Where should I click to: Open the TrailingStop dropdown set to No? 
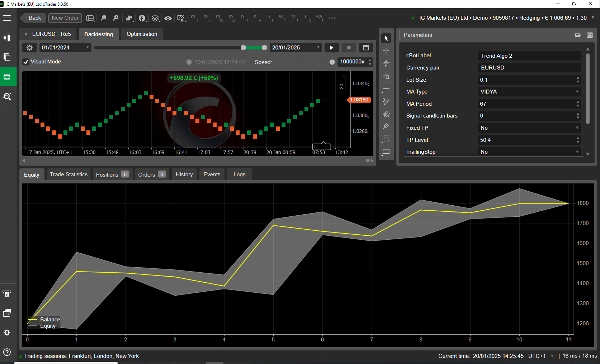coord(530,152)
